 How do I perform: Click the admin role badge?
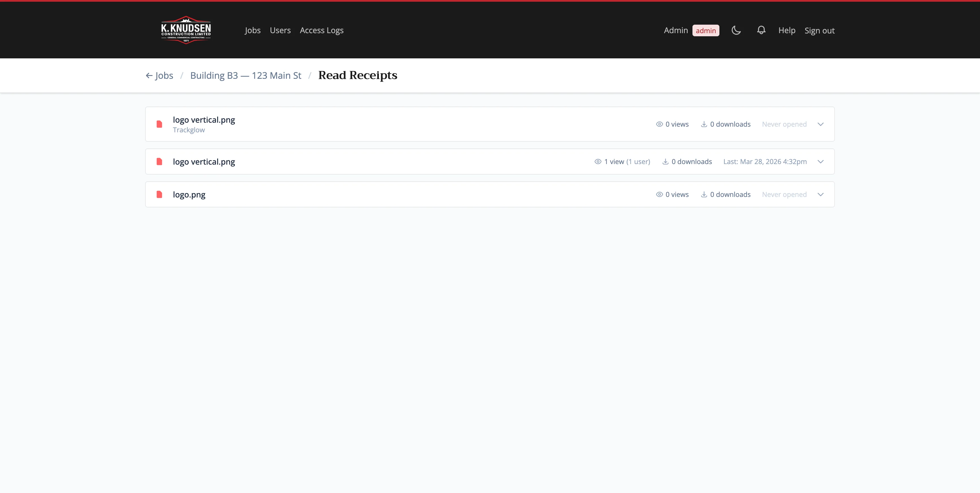pyautogui.click(x=706, y=30)
